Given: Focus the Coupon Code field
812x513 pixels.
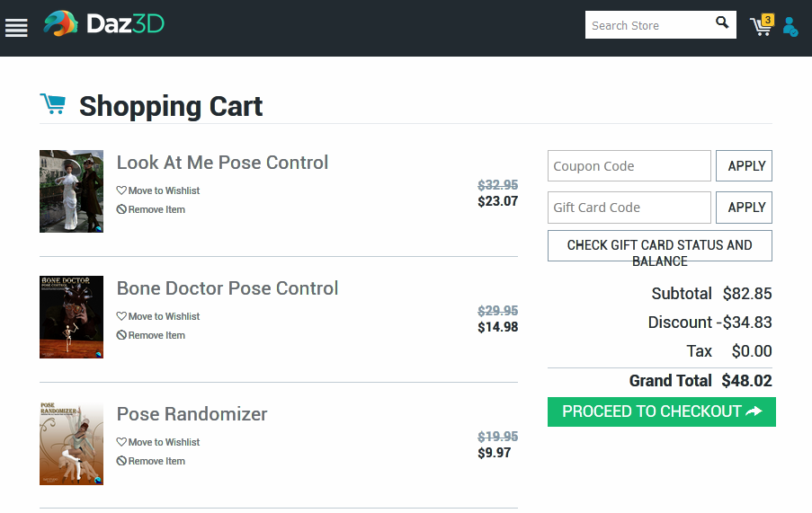Looking at the screenshot, I should click(629, 166).
